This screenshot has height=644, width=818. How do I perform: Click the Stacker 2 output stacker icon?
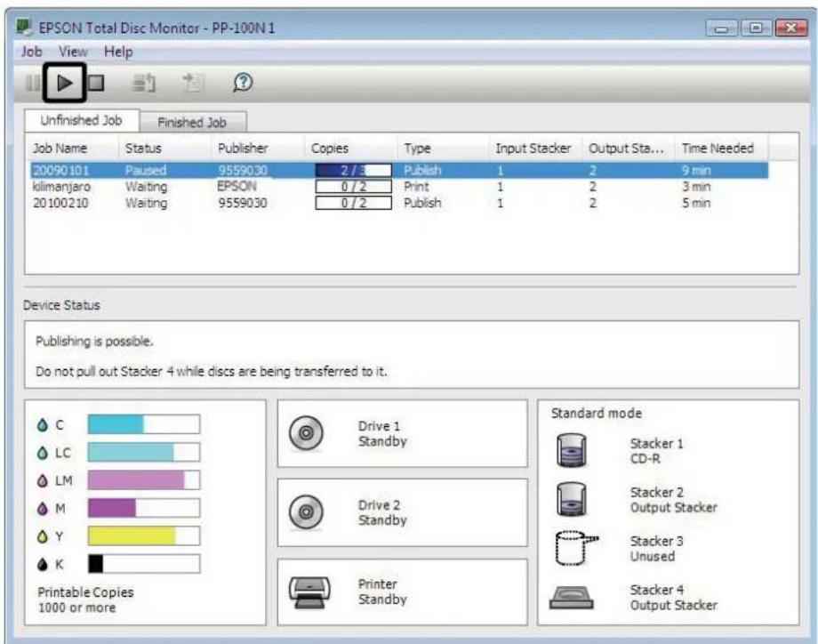pyautogui.click(x=571, y=499)
